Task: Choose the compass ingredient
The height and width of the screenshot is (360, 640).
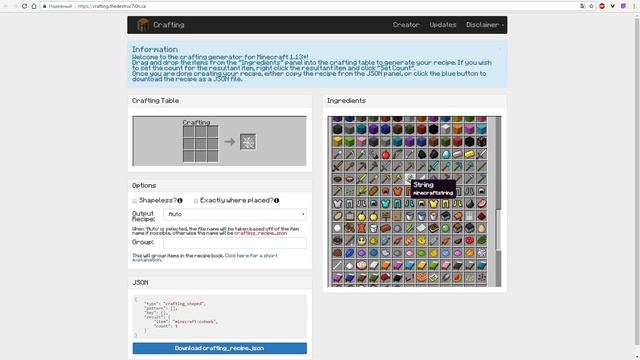Action: [337, 240]
